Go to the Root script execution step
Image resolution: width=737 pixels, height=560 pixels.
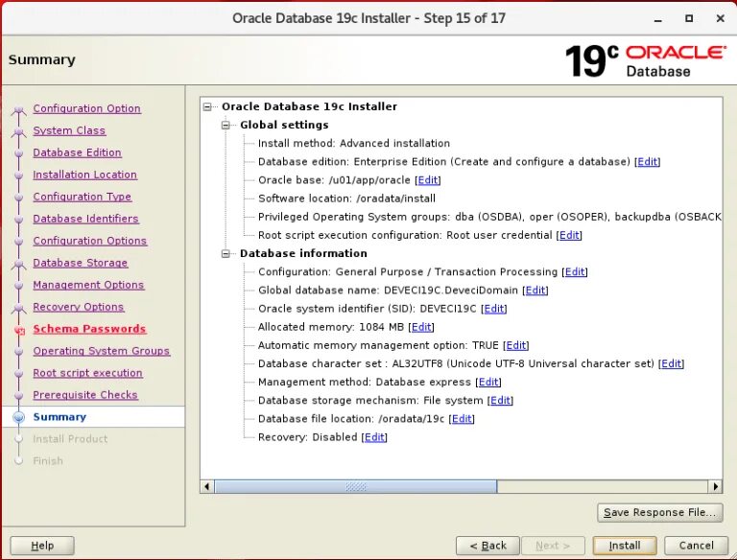(x=87, y=373)
